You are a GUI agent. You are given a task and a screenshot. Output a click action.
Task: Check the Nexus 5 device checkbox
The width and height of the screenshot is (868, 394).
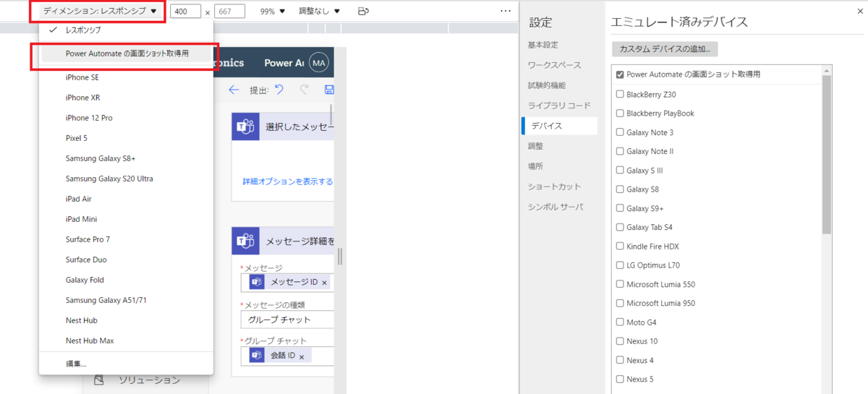click(620, 379)
